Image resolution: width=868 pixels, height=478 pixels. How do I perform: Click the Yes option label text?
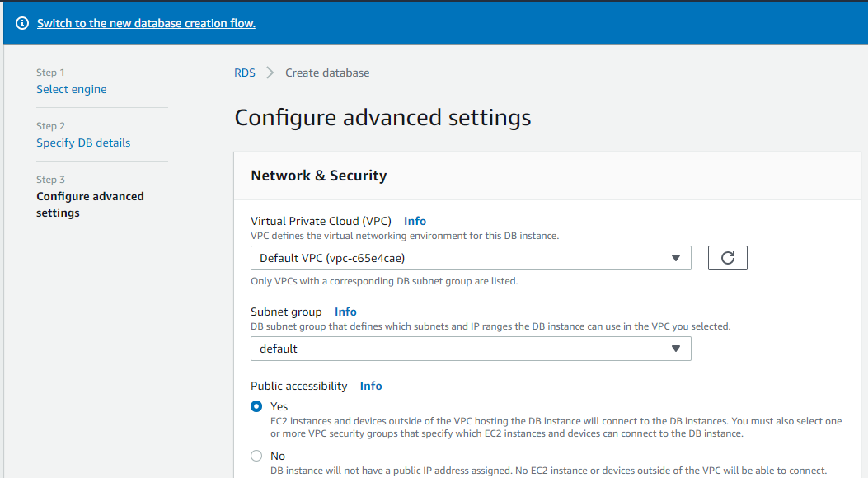pos(279,406)
